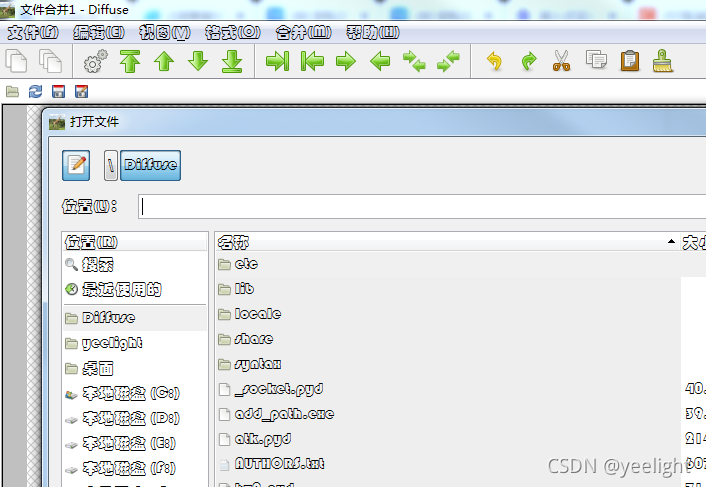Select the atk.pyd file
The height and width of the screenshot is (487, 706).
[x=448, y=439]
